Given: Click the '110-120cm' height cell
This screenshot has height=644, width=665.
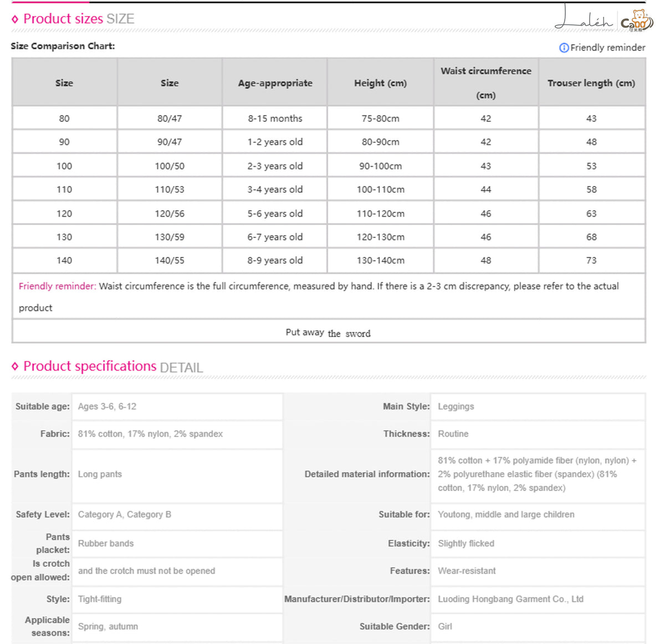Looking at the screenshot, I should (380, 213).
